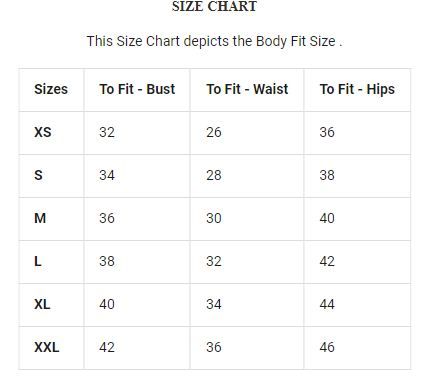Click bust value 32 for XS
This screenshot has height=384, width=421.
(x=107, y=132)
